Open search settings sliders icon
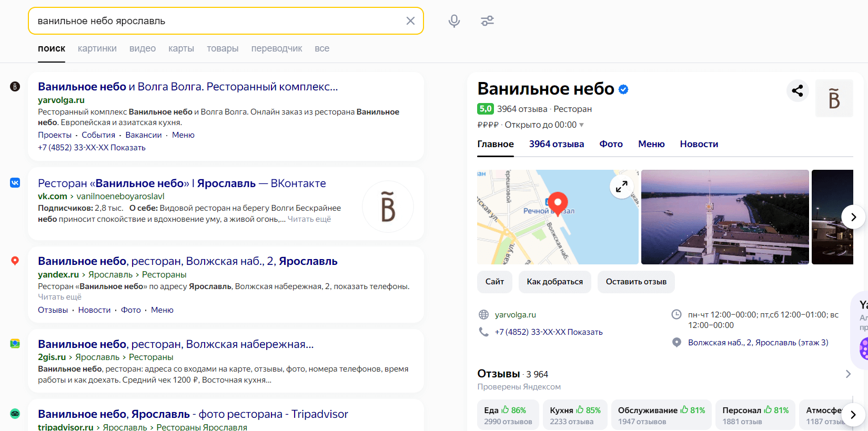Image resolution: width=868 pixels, height=431 pixels. pyautogui.click(x=488, y=21)
